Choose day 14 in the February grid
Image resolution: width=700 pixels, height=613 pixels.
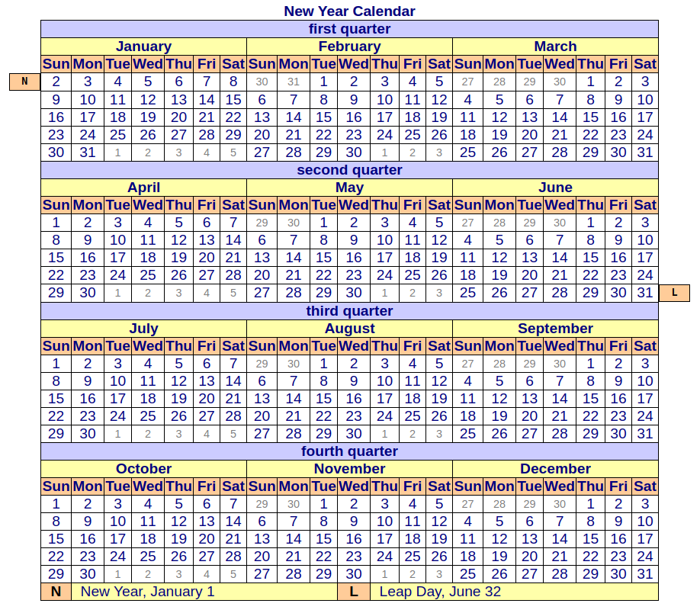[x=294, y=117]
